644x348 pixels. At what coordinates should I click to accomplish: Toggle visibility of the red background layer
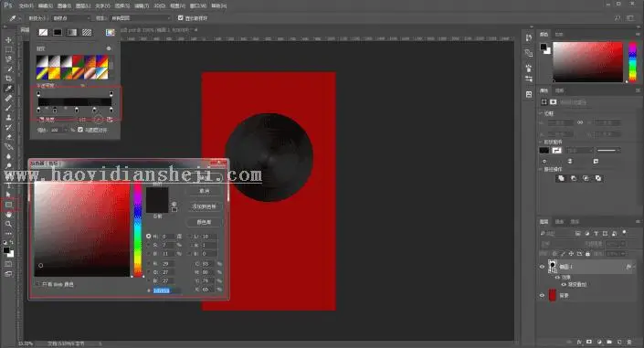point(542,295)
